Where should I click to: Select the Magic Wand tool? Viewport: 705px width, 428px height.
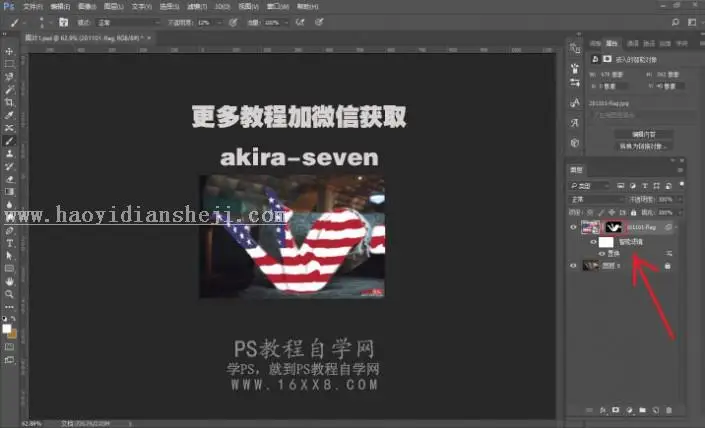click(9, 89)
